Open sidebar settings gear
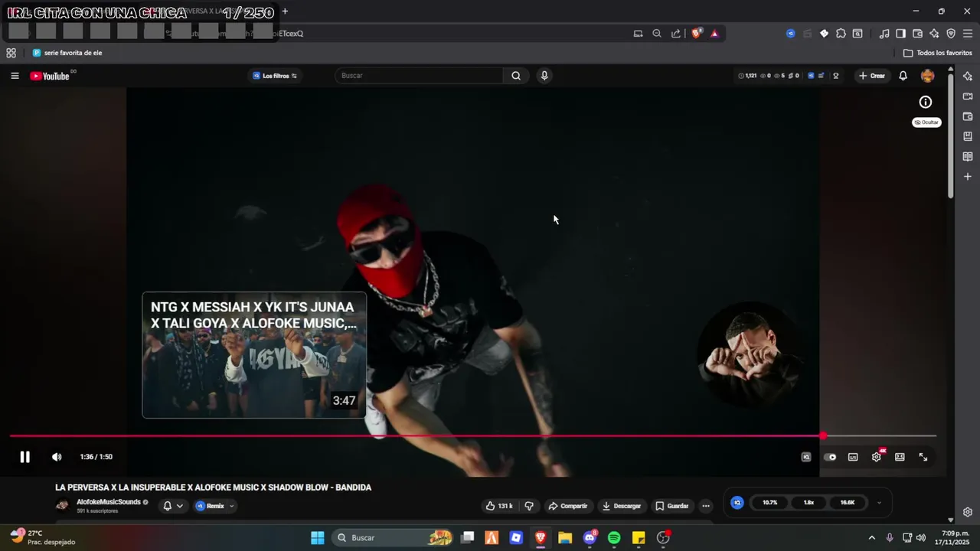980x551 pixels. (968, 512)
